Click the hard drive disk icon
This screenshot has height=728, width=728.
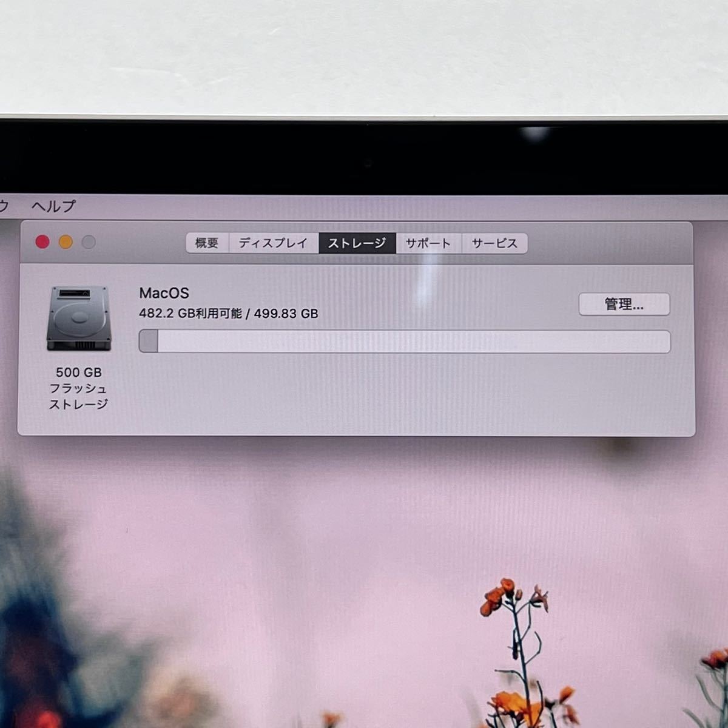tap(79, 318)
